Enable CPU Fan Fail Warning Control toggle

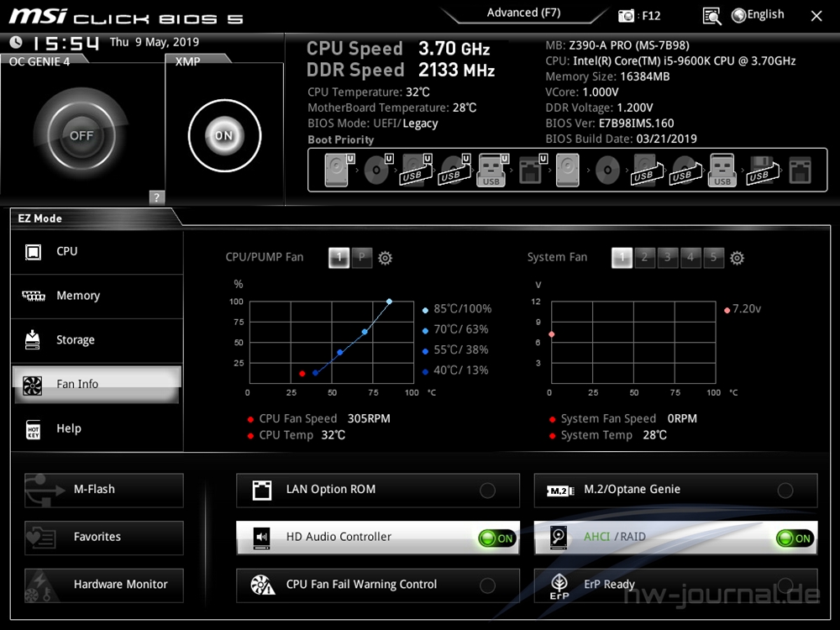(x=487, y=585)
